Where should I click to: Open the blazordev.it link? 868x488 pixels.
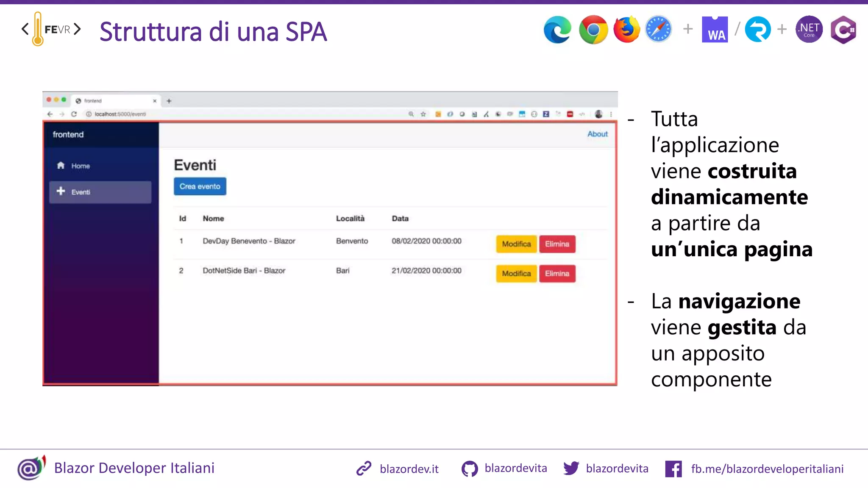coord(409,469)
